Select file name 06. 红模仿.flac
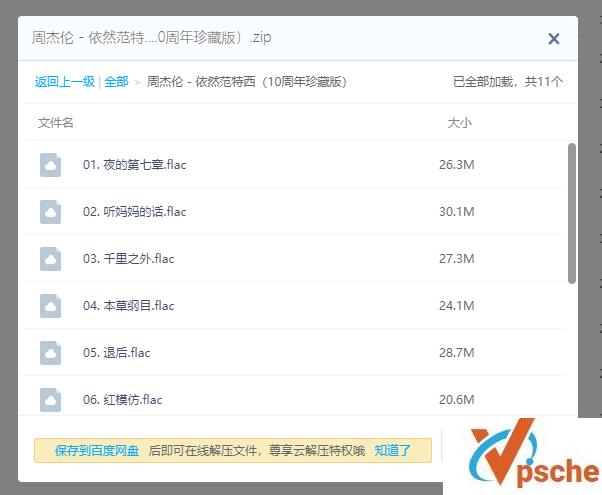The width and height of the screenshot is (602, 495). [123, 400]
